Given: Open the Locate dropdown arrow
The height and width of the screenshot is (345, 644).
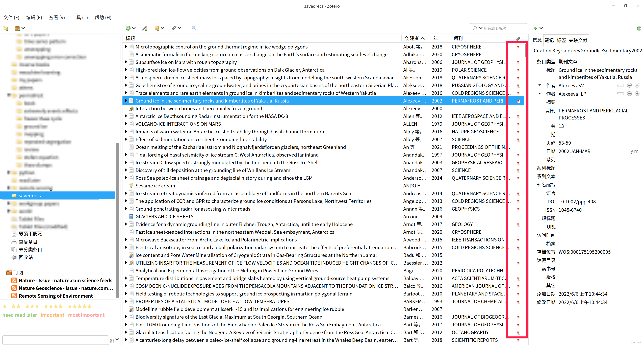Looking at the screenshot, I should point(541,28).
